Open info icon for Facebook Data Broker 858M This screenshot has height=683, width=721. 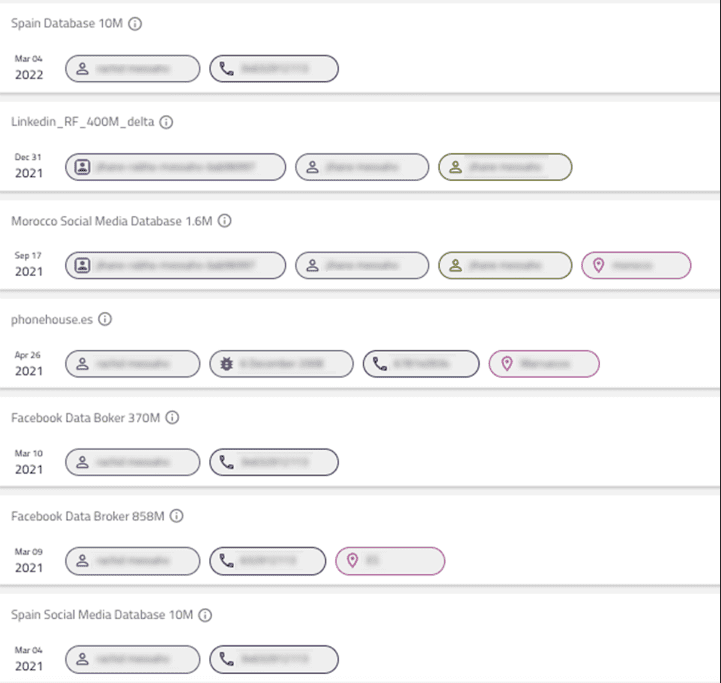coord(177,516)
